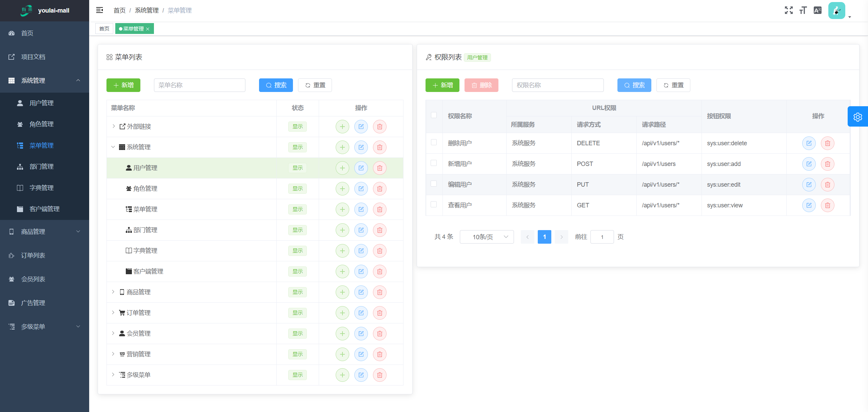The height and width of the screenshot is (412, 868).
Task: Collapse sidebar with hamburger icon
Action: [99, 10]
